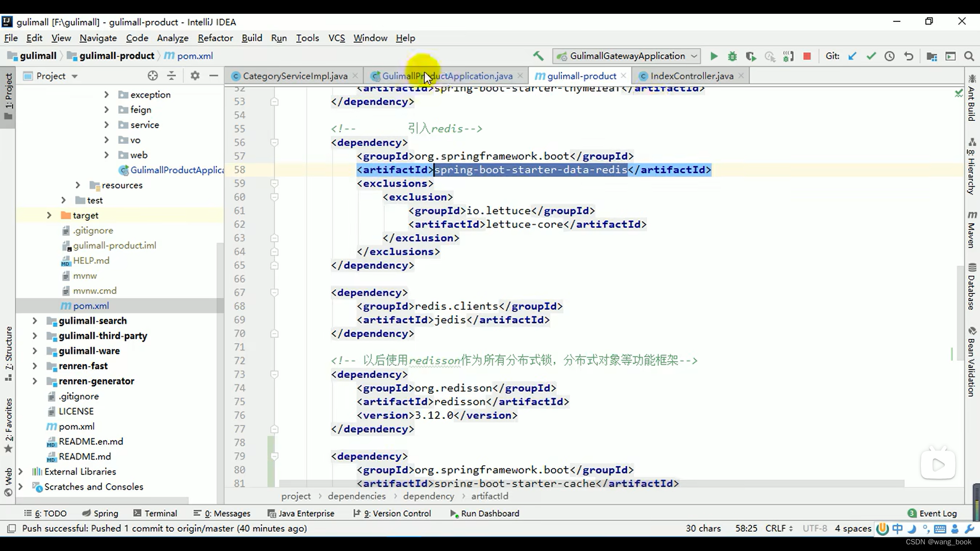Open the Maven tool window
Viewport: 980px width, 551px height.
pos(972,230)
